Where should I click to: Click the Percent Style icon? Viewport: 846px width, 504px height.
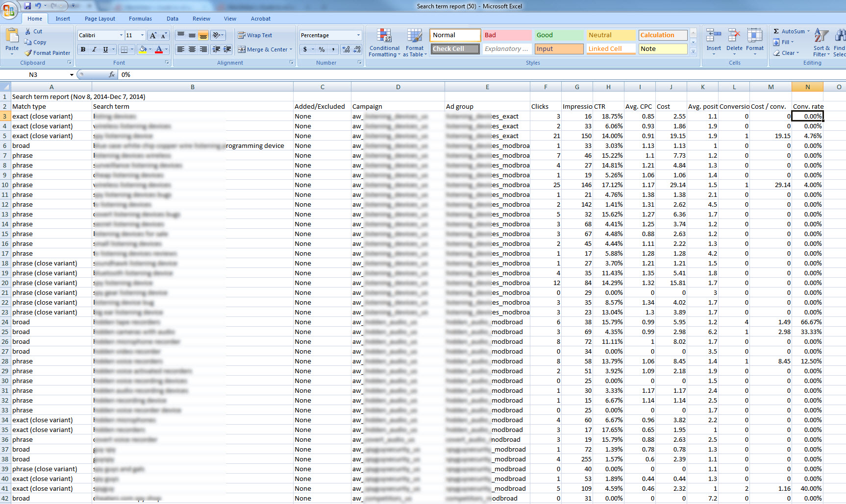[x=322, y=49]
